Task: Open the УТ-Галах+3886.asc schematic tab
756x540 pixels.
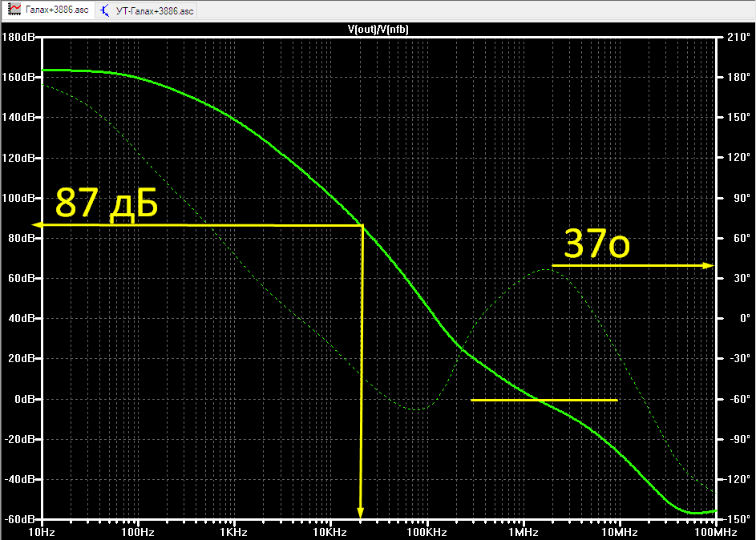Action: [147, 10]
